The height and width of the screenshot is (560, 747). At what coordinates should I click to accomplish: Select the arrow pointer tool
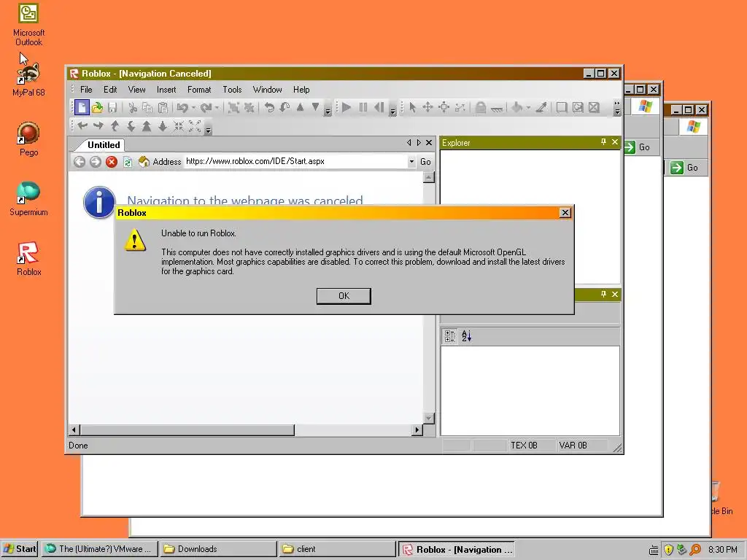413,108
